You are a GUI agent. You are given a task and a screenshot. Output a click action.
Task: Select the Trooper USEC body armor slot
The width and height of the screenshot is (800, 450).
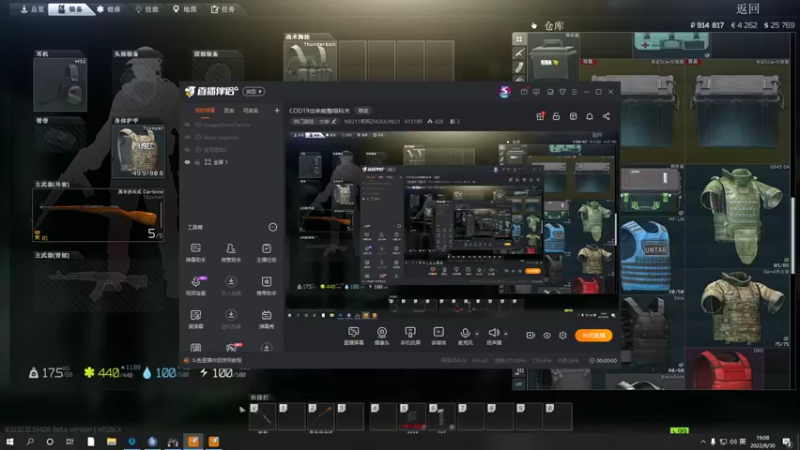pos(138,151)
